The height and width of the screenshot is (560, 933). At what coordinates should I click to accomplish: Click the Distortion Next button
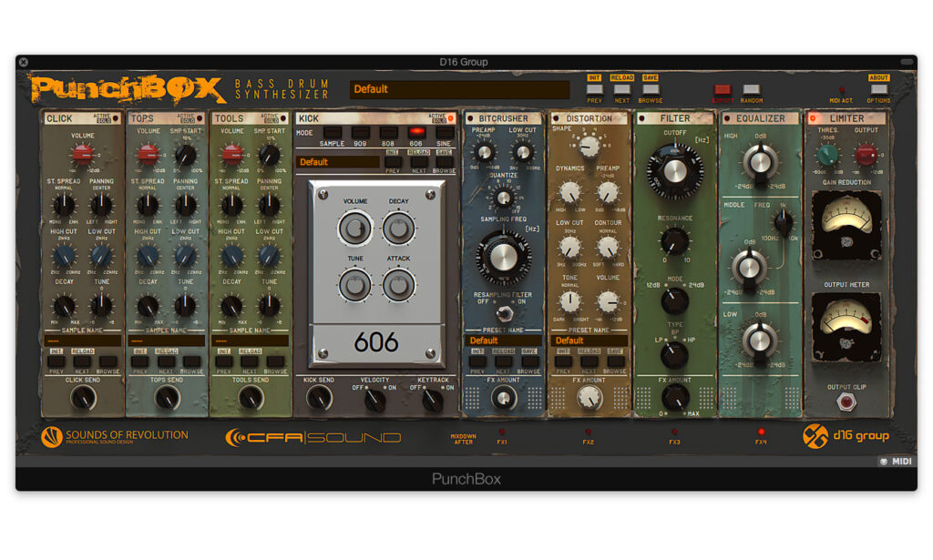point(589,361)
